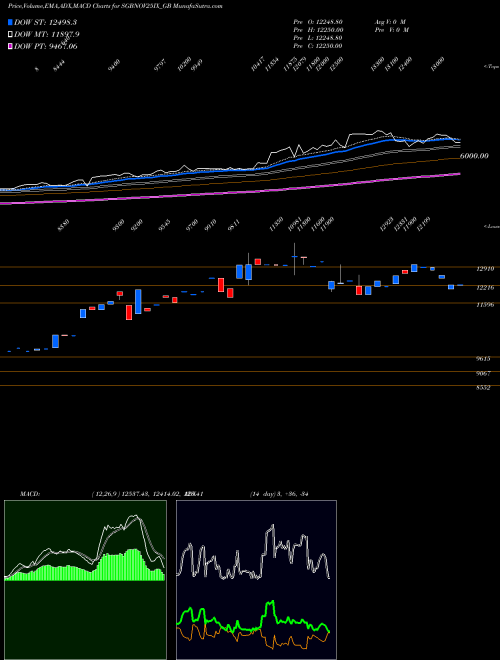Click the Pre L: 12248.80 value
Viewport: 500px width, 660px height.
coord(318,37)
